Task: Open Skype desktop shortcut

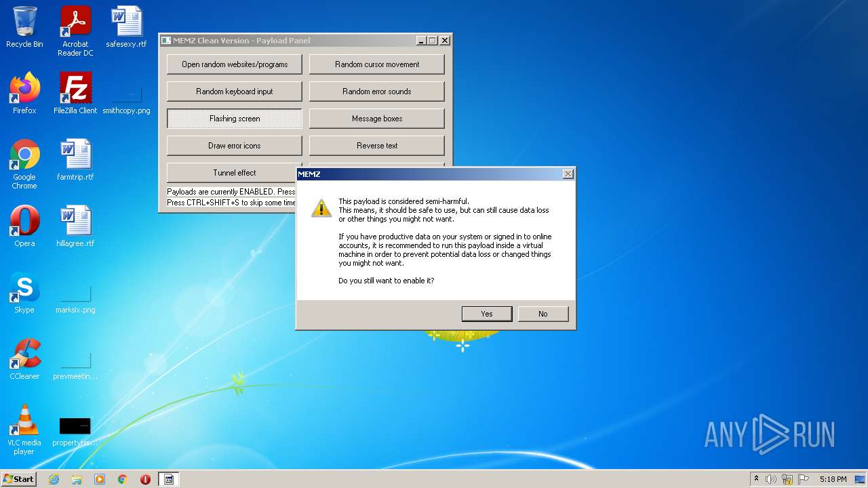Action: [x=24, y=293]
